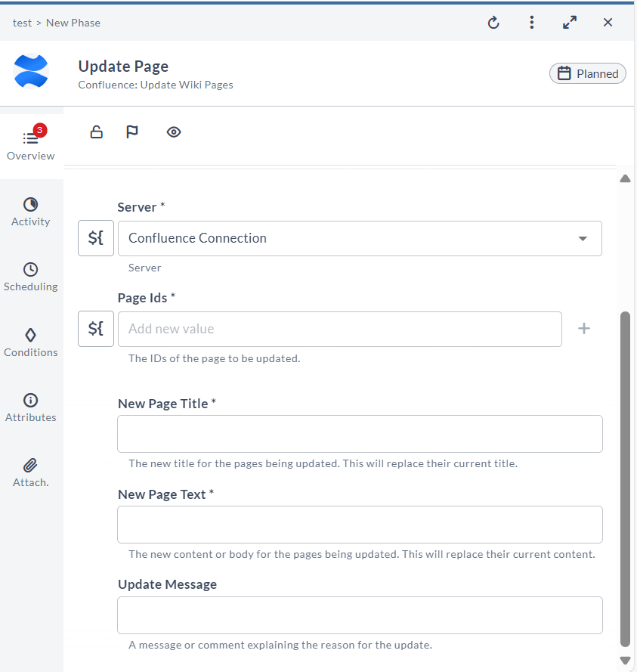The image size is (637, 672).
Task: Click 'Confluence: Update Wiki Pages' subtitle
Action: pyautogui.click(x=156, y=85)
